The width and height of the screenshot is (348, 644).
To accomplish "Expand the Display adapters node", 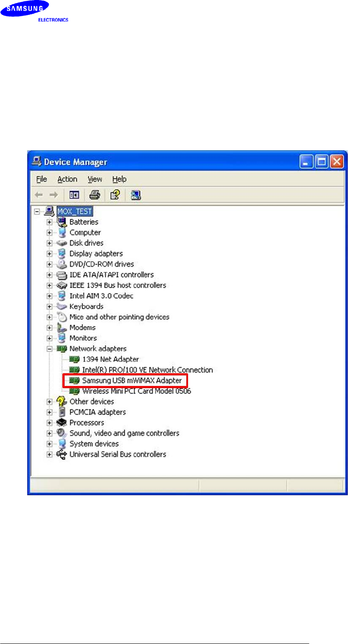I will (50, 254).
